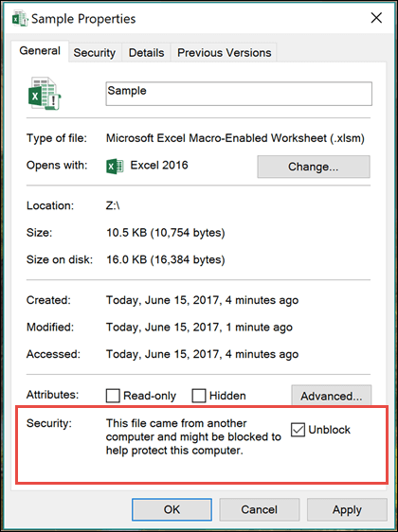
Task: Toggle the Hidden attribute checkbox
Action: point(199,396)
